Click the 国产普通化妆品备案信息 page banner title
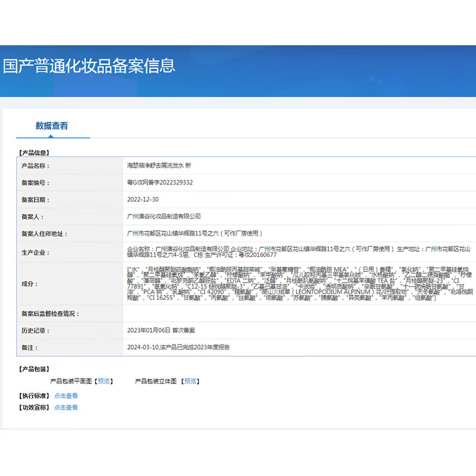 89,65
